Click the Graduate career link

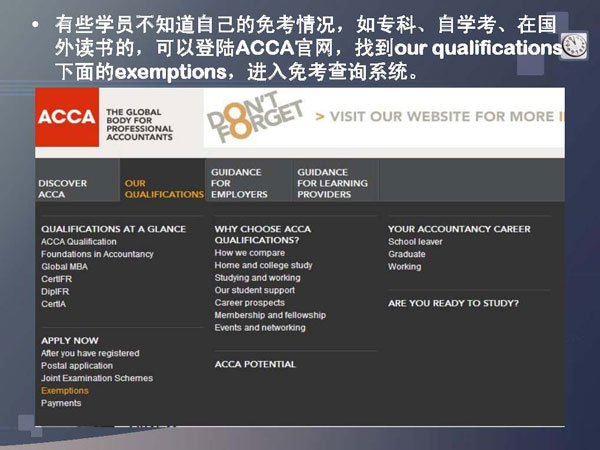coord(407,254)
